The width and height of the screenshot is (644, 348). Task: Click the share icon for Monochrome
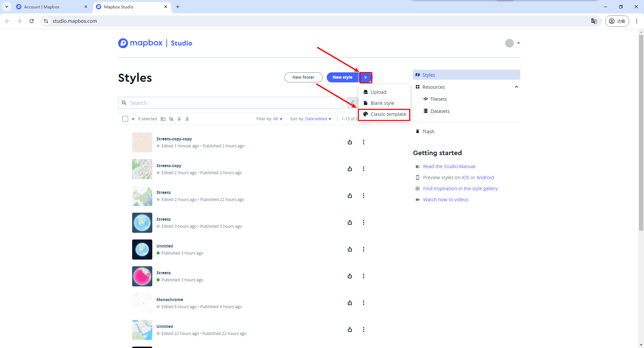(x=350, y=303)
